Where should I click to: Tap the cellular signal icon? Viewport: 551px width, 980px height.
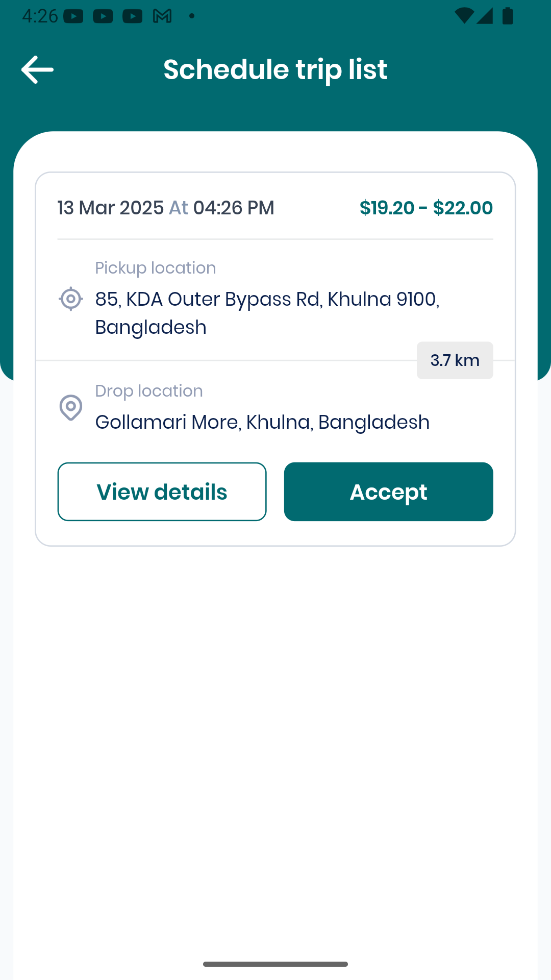point(485,16)
